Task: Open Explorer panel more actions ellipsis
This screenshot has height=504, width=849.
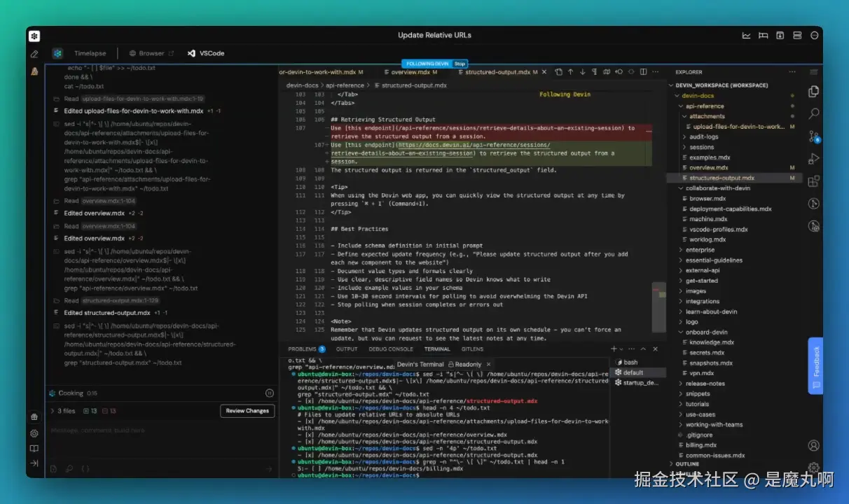Action: click(792, 71)
